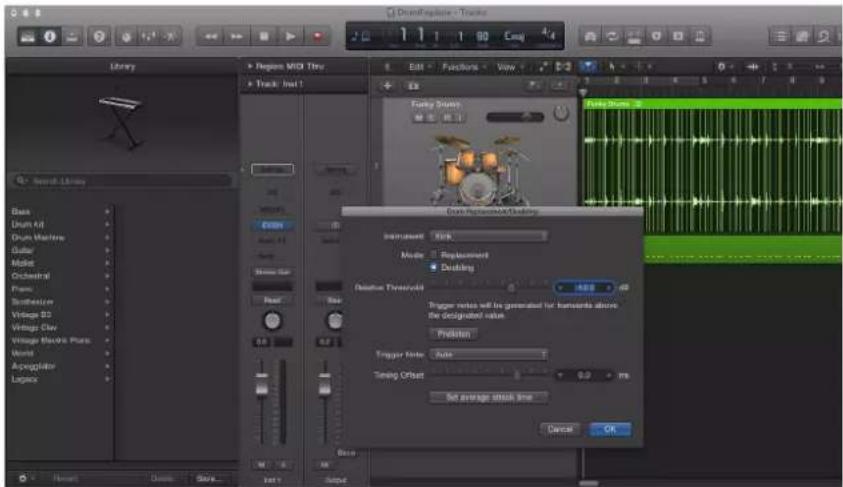Open the LCD display mode note icon
The image size is (843, 487).
(x=360, y=37)
